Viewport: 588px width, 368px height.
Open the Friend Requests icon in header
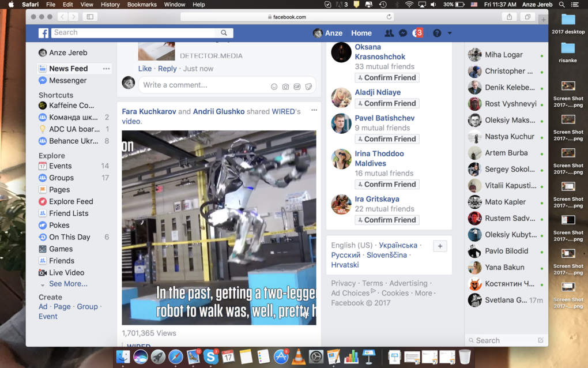pyautogui.click(x=389, y=33)
